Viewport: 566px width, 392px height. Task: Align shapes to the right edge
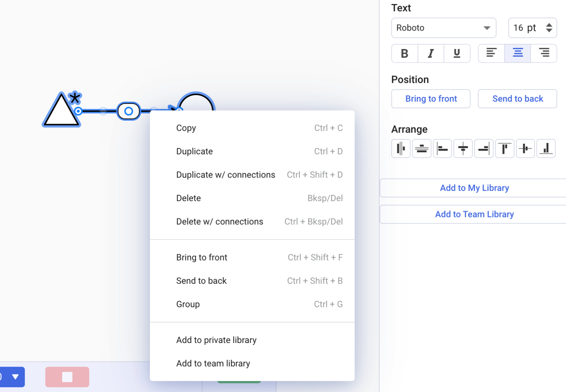(484, 148)
